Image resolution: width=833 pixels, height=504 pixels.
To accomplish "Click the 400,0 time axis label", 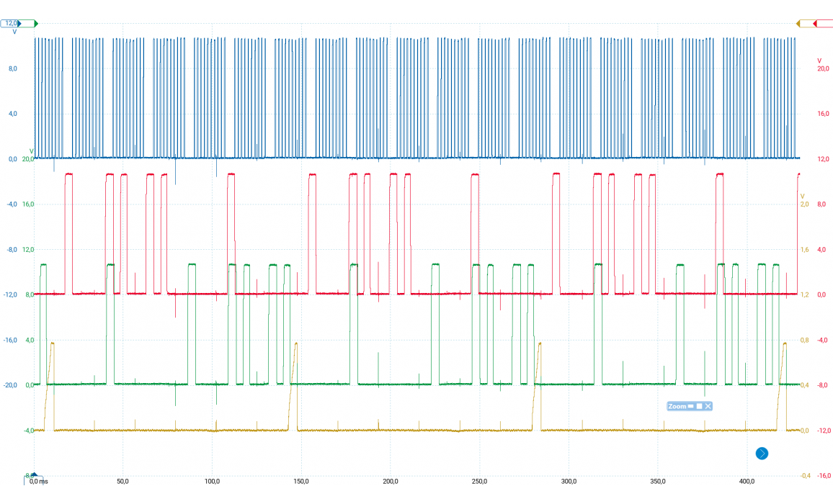I will (747, 481).
